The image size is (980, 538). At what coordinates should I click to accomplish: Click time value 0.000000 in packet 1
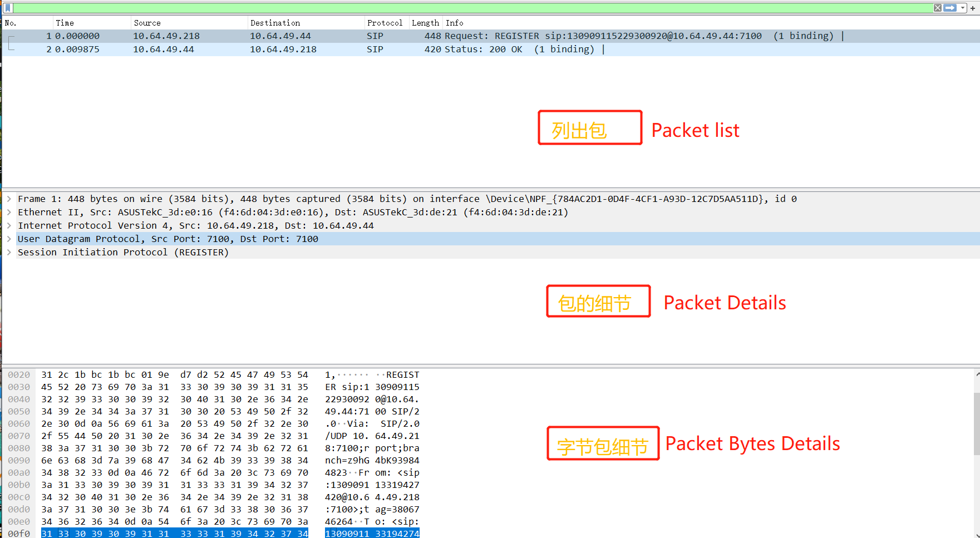pyautogui.click(x=77, y=36)
